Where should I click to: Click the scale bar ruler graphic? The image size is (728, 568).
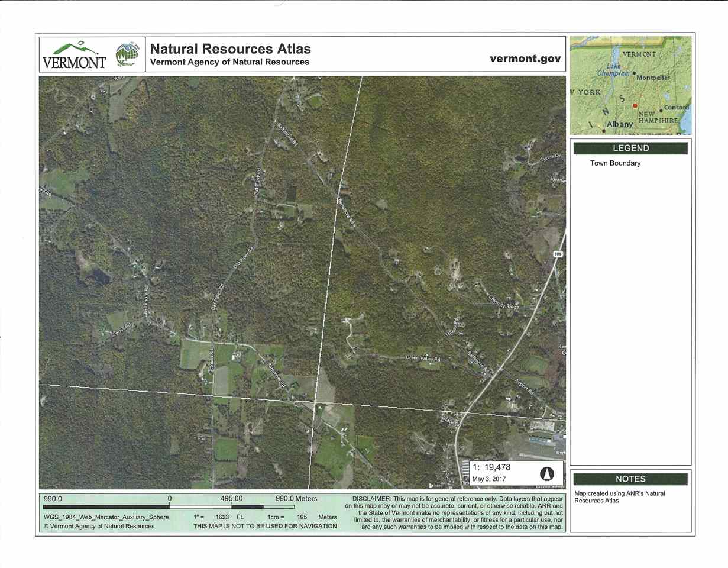tap(169, 507)
